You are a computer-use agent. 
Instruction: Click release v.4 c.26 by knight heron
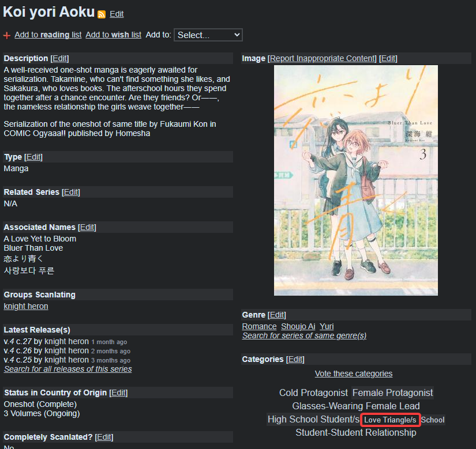tap(67, 351)
